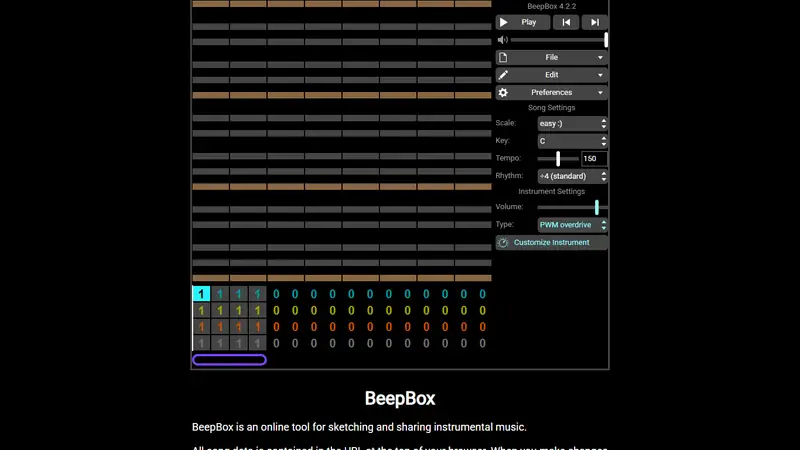Click the purple loop bar under the tracks
800x450 pixels.
coord(230,360)
